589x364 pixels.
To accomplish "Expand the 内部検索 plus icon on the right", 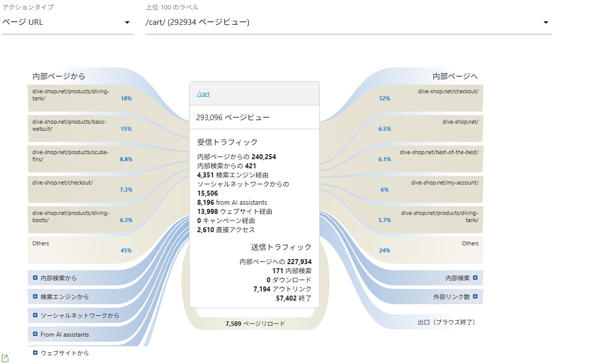I will (x=475, y=278).
